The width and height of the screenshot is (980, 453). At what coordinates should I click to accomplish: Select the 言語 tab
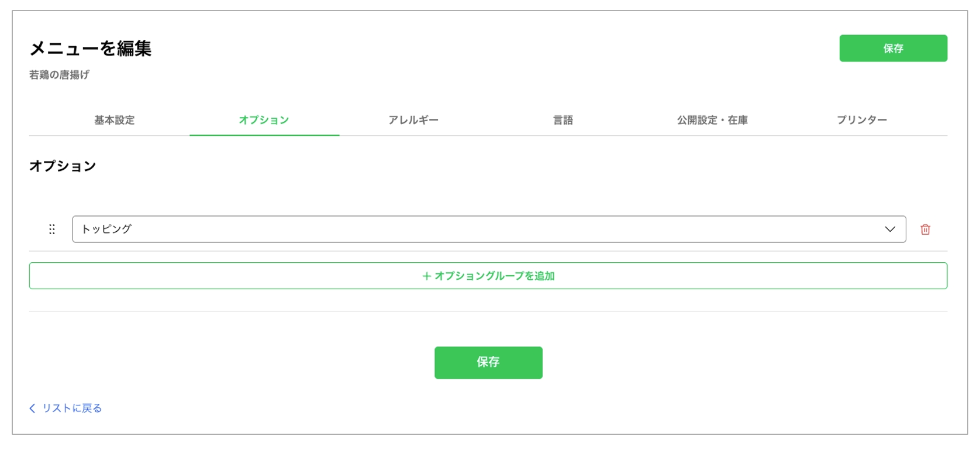pos(563,120)
